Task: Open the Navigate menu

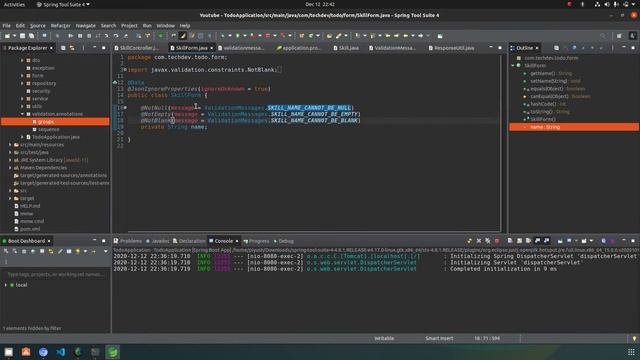Action: point(85,25)
